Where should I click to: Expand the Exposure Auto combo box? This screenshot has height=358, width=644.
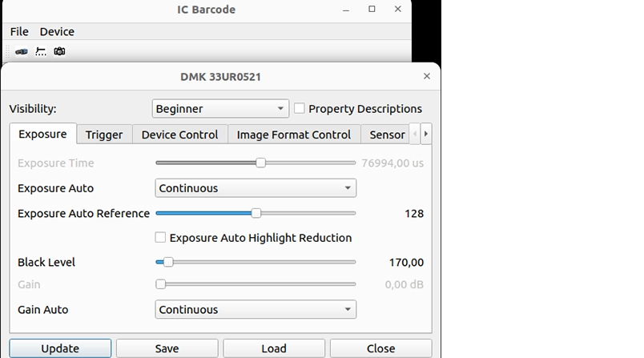(255, 188)
